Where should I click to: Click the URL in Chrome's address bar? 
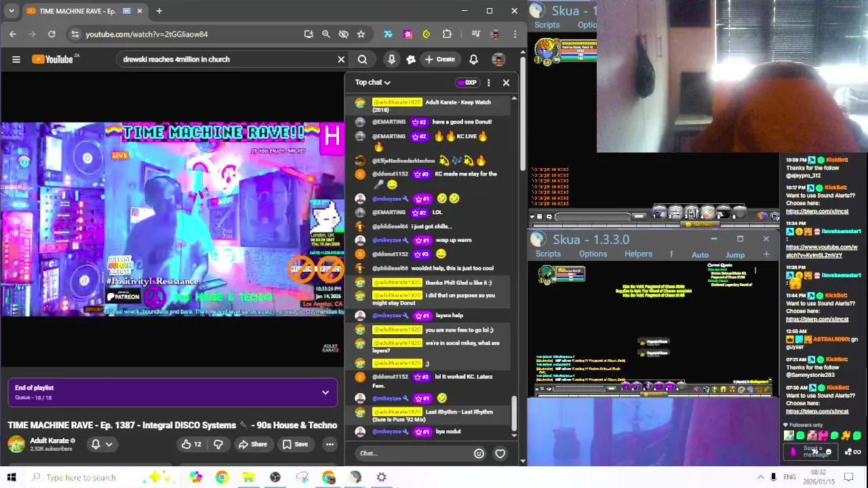tap(146, 34)
